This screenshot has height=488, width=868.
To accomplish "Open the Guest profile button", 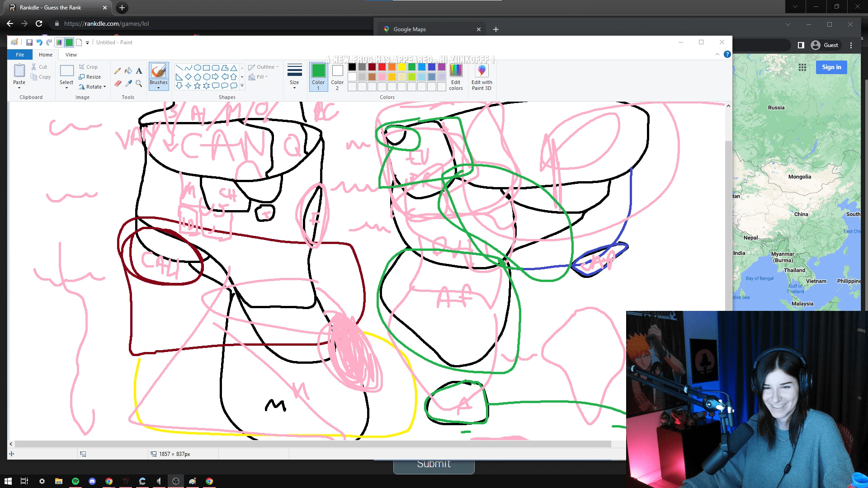I will pos(825,45).
